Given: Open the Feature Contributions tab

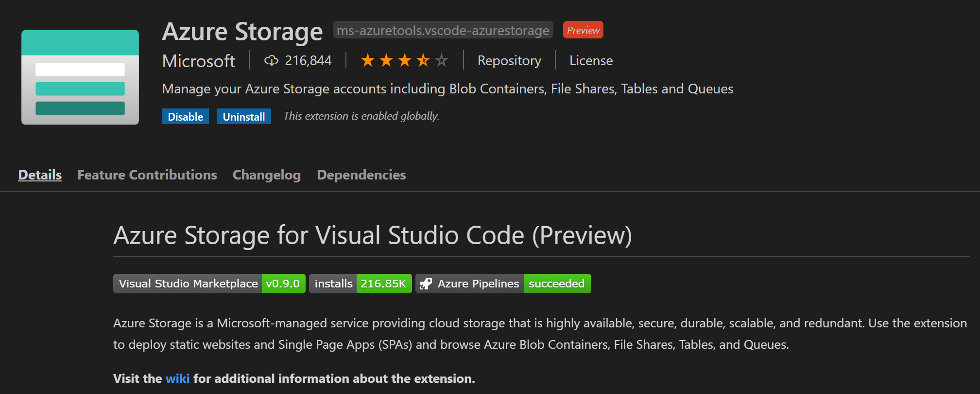Looking at the screenshot, I should (x=147, y=175).
